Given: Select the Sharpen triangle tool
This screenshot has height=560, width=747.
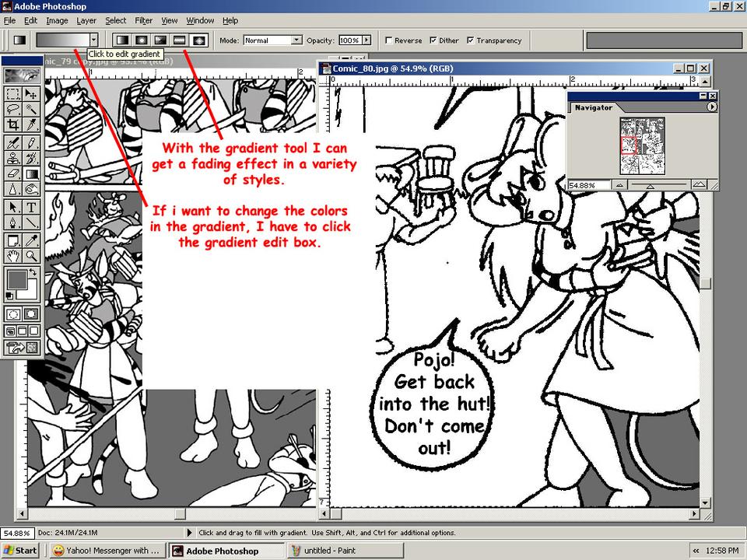Looking at the screenshot, I should pos(13,189).
